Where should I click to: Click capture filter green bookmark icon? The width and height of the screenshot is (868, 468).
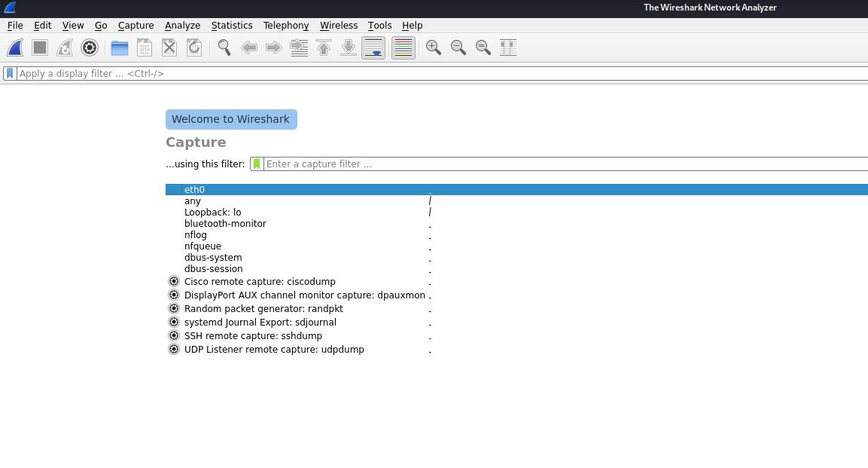point(256,164)
